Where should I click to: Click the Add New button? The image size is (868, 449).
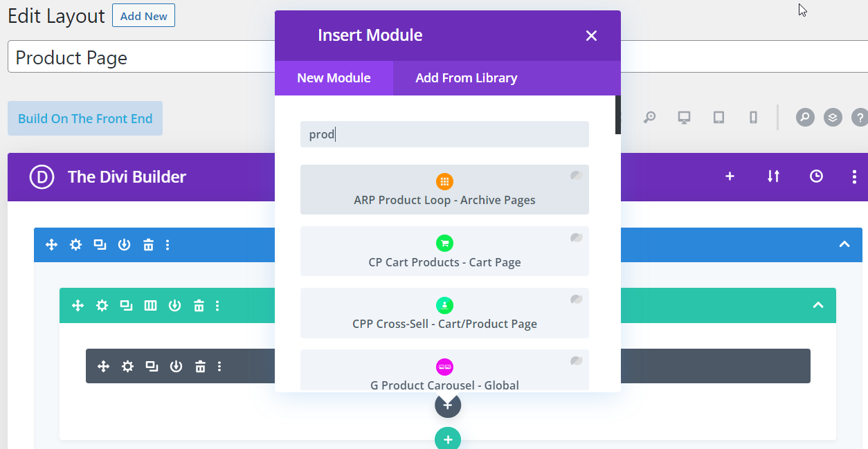click(143, 16)
